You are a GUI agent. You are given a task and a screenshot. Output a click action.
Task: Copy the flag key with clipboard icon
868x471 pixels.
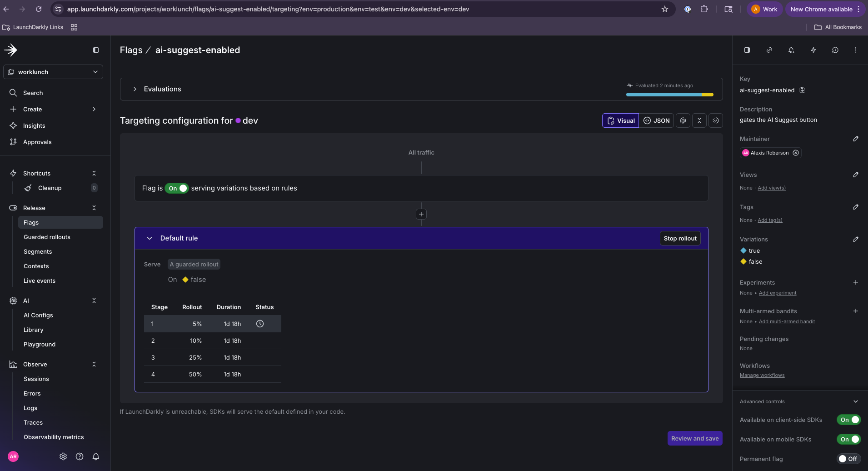click(801, 90)
